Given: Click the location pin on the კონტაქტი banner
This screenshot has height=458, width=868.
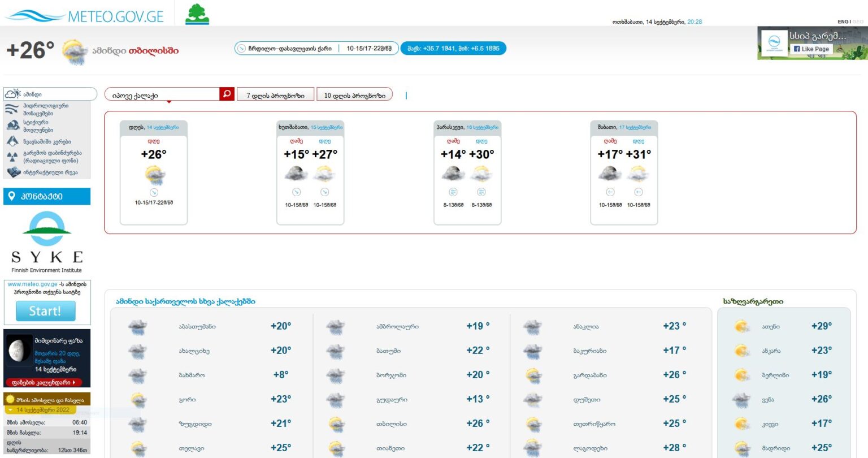Looking at the screenshot, I should (x=11, y=196).
